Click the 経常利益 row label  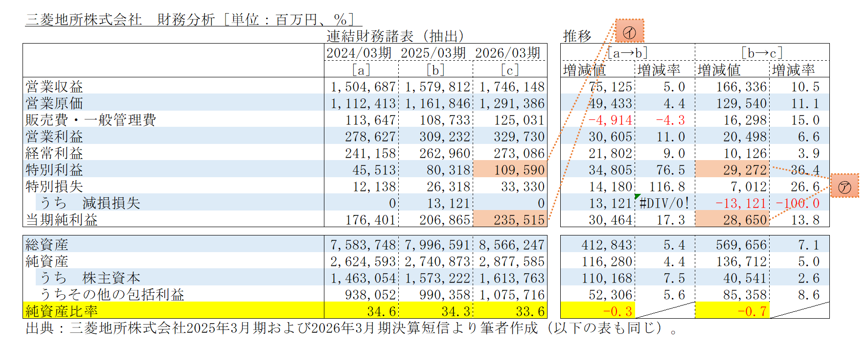pyautogui.click(x=54, y=153)
